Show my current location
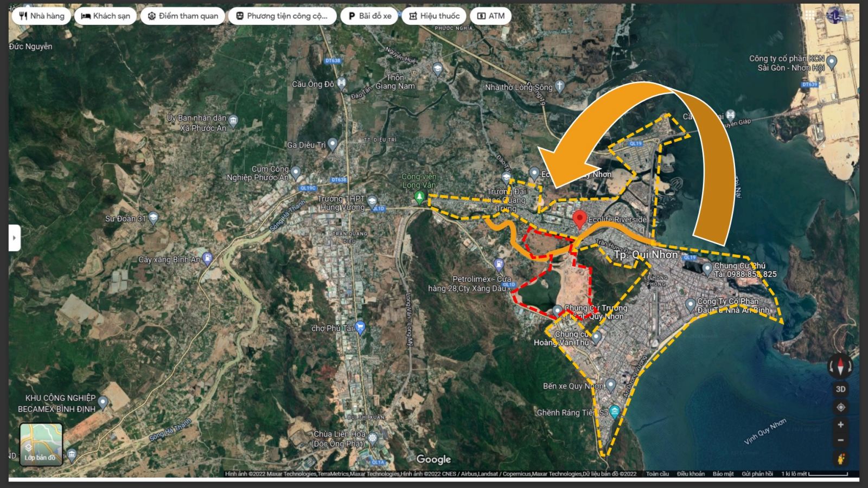Screen dimensions: 868x488 840,407
